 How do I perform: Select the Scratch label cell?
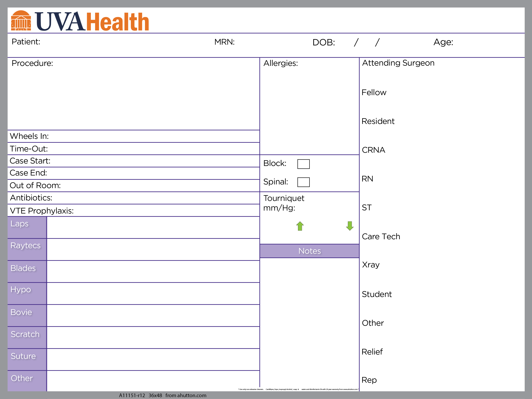coord(27,337)
